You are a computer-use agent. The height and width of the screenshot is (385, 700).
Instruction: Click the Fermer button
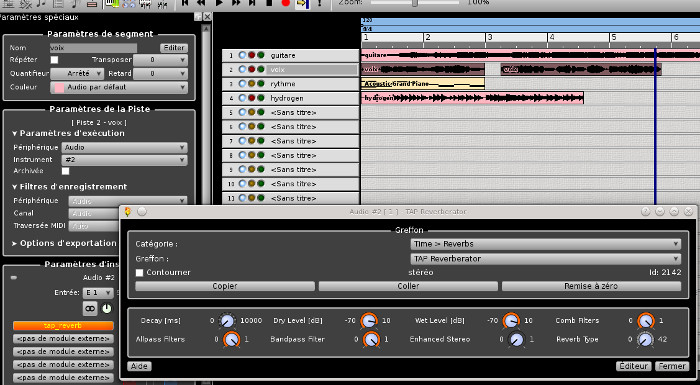pyautogui.click(x=672, y=366)
